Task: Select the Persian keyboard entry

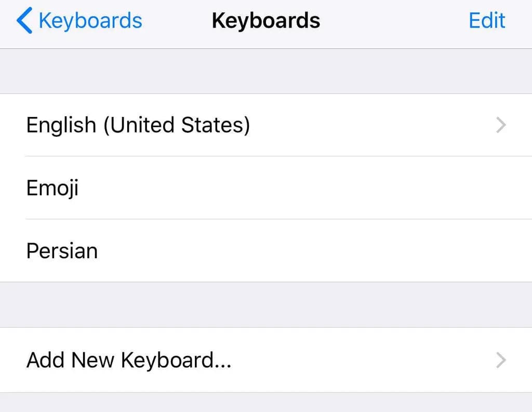Action: (62, 251)
